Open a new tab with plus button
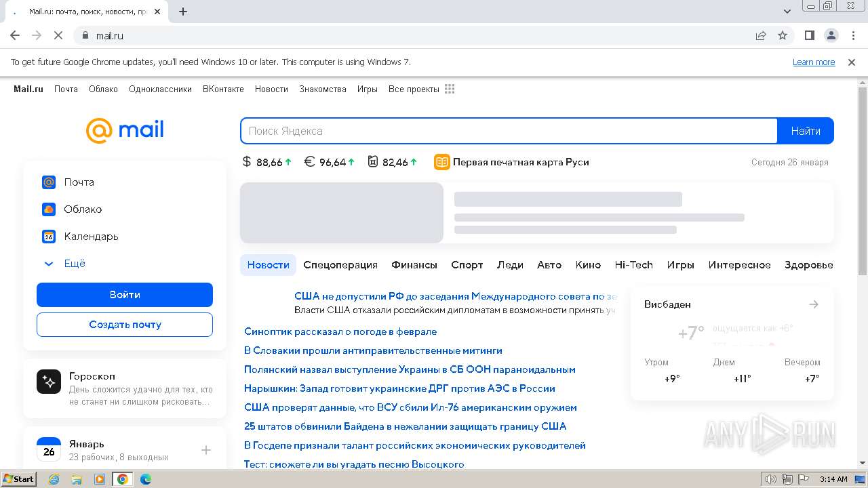 183,12
